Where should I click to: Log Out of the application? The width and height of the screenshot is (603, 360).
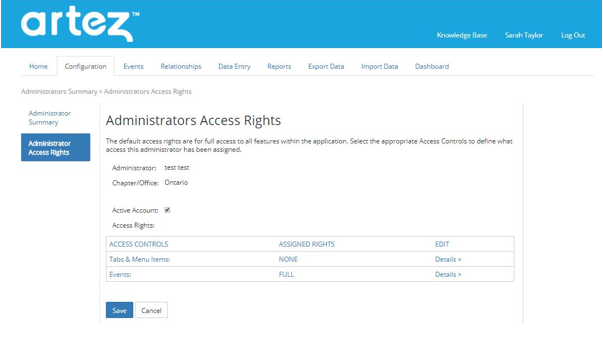(x=573, y=35)
